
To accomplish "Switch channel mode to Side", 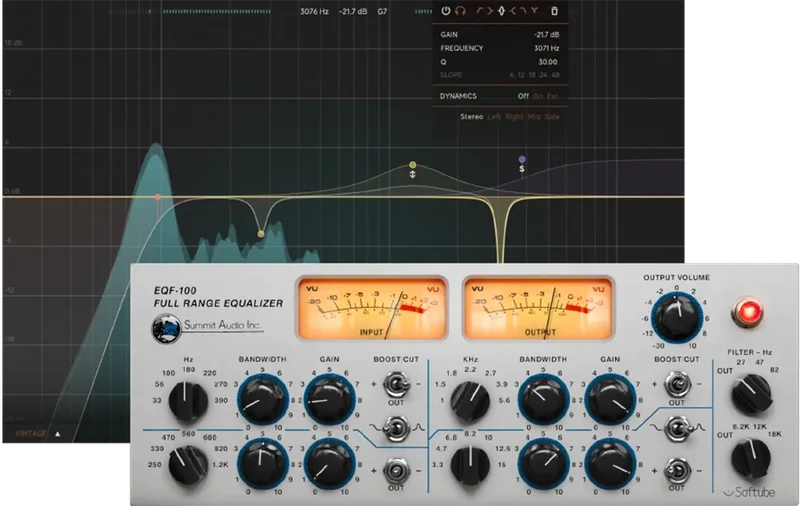I will pos(552,116).
